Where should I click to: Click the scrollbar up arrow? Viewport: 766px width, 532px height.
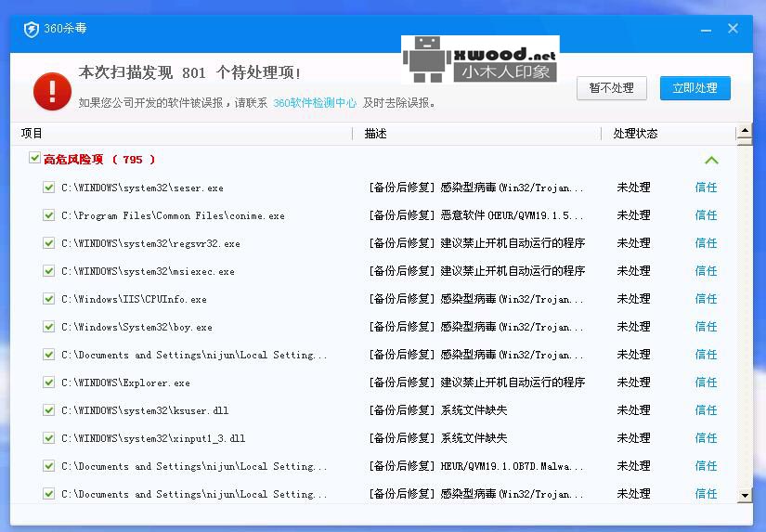coord(745,130)
